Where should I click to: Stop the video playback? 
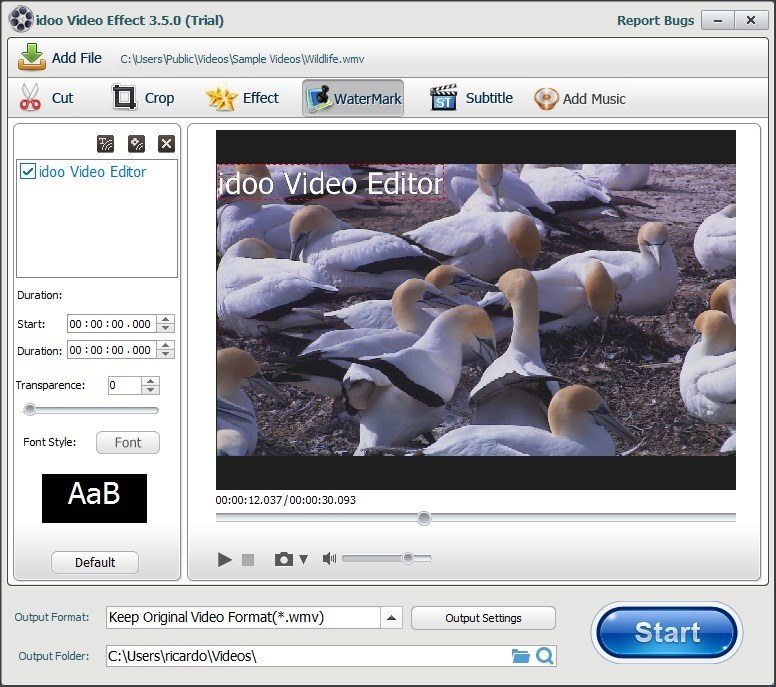(x=248, y=560)
